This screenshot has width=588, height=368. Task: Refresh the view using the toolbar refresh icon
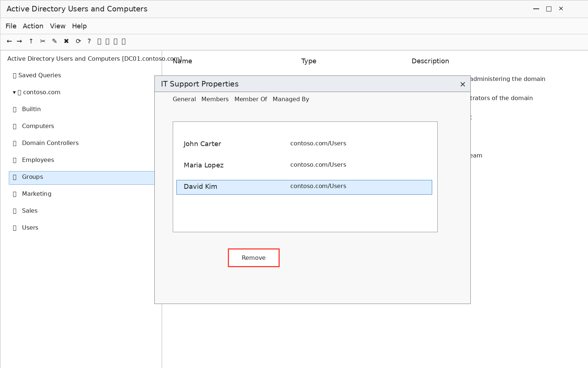[78, 41]
